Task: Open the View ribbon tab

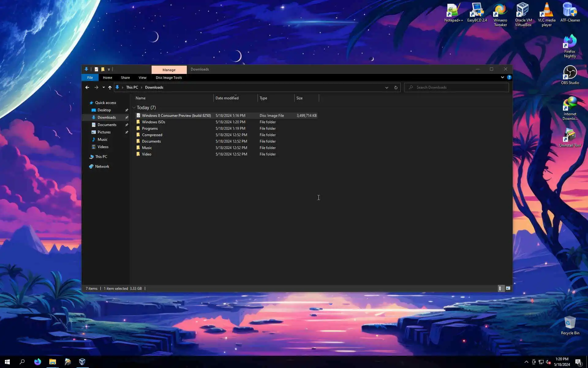Action: click(x=142, y=78)
